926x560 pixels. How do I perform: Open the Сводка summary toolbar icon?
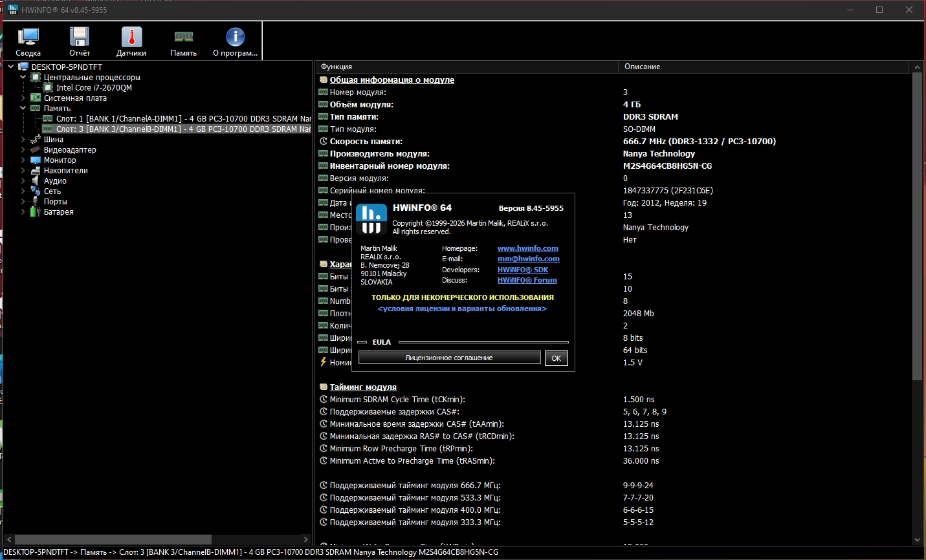pos(28,41)
